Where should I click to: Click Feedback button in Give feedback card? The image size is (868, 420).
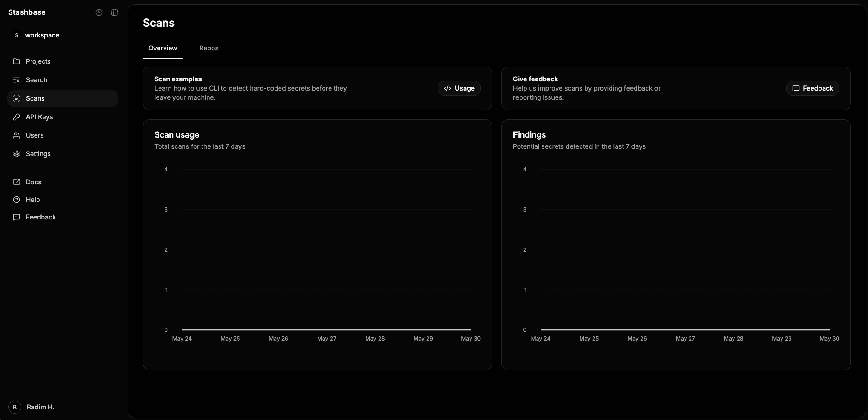pyautogui.click(x=813, y=88)
